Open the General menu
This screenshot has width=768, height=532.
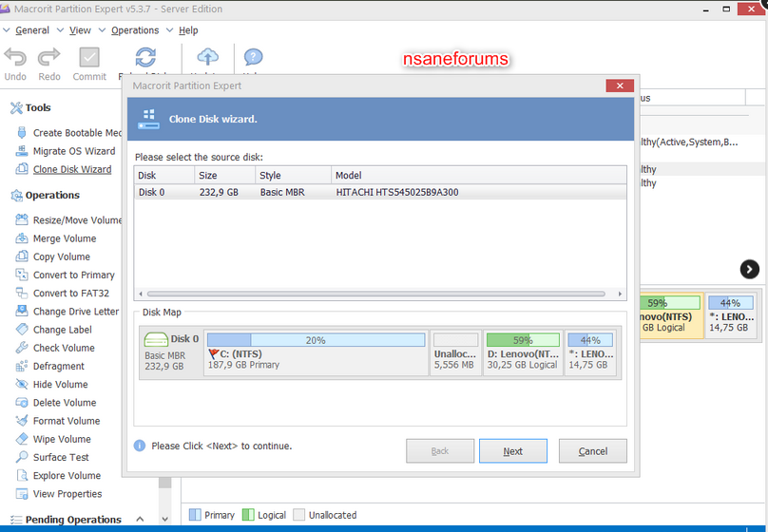(31, 30)
